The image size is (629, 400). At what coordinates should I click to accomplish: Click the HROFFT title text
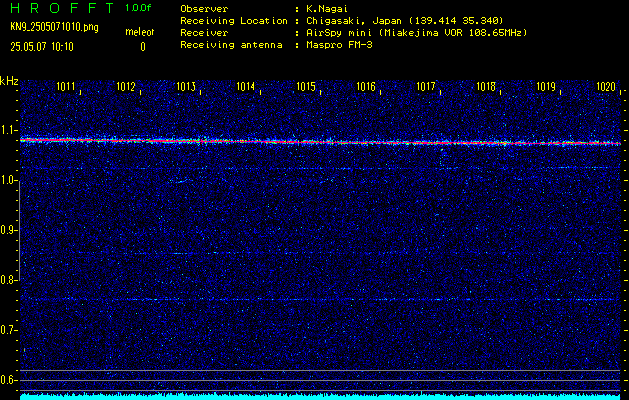pos(62,8)
